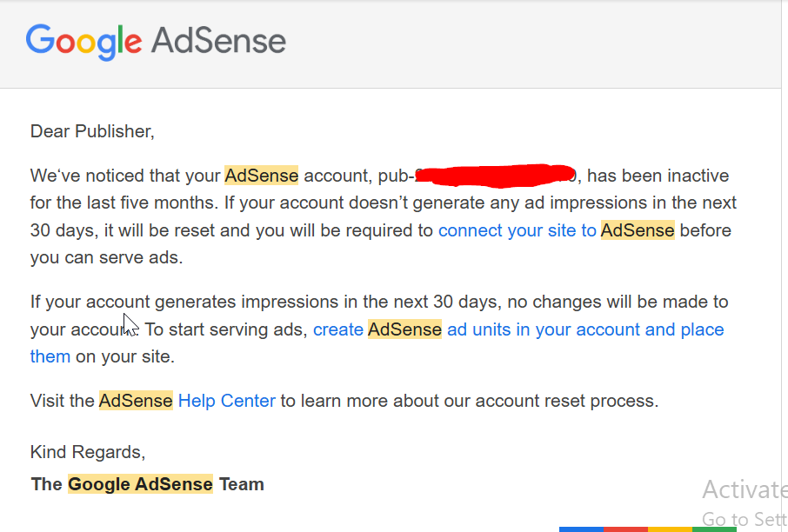Open "ad units in your account and place" link

point(585,329)
